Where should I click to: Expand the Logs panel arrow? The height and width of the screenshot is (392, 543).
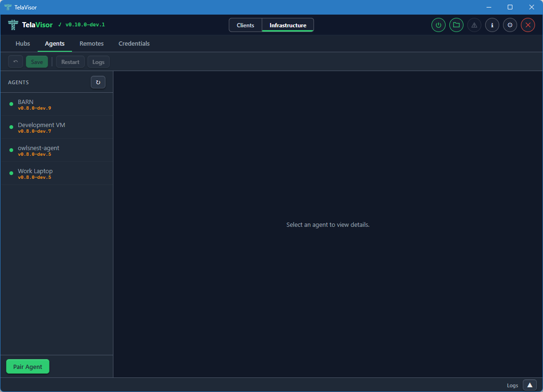pyautogui.click(x=529, y=384)
